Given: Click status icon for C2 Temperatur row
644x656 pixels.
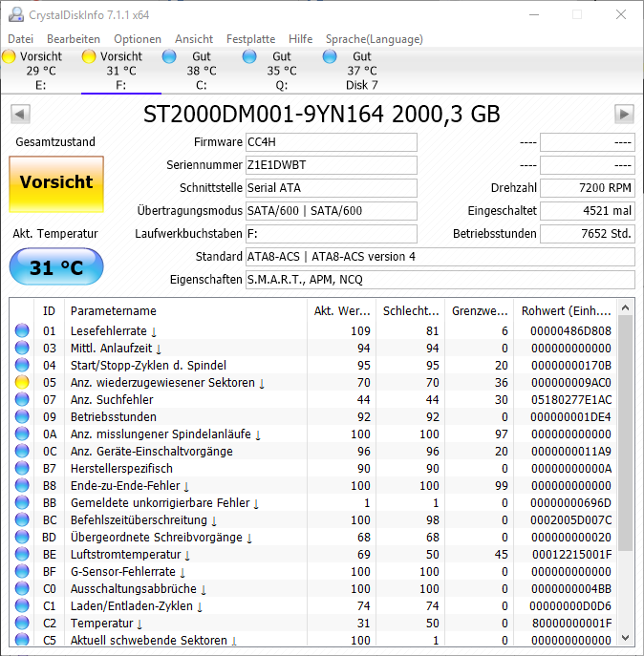Looking at the screenshot, I should [x=22, y=623].
